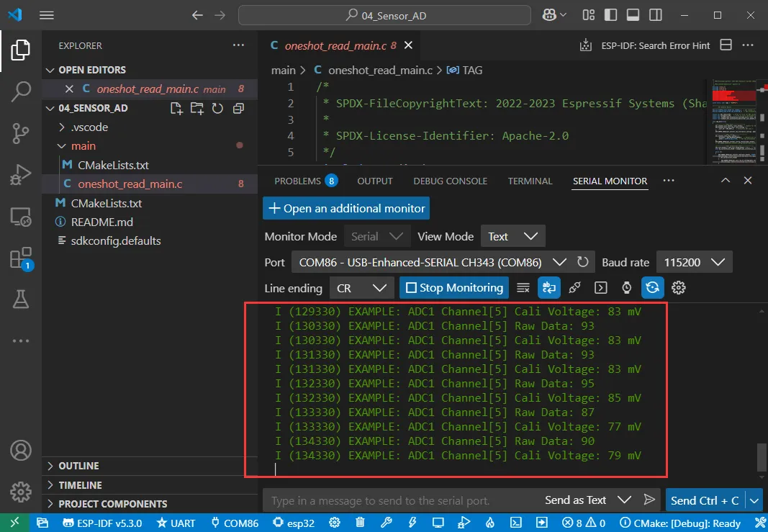Toggle carriage return line wrapping icon
The height and width of the screenshot is (532, 768).
click(549, 287)
